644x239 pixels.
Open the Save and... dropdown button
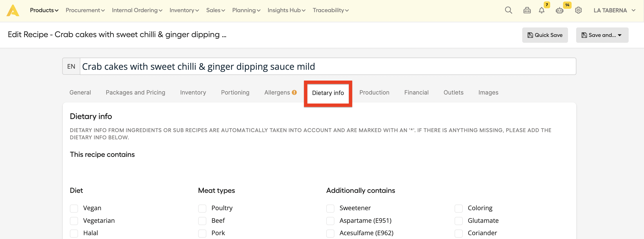[x=602, y=35]
